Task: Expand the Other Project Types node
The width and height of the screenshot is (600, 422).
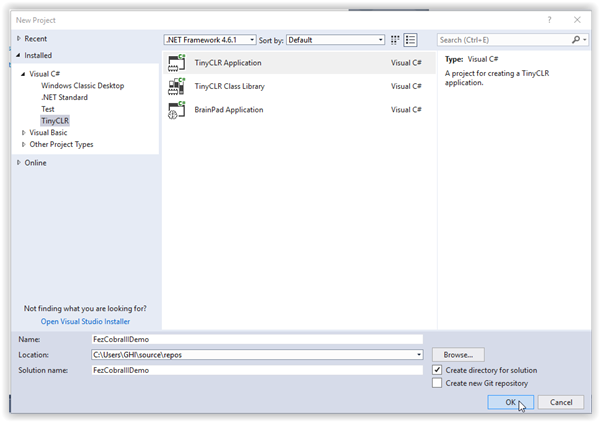Action: pos(23,144)
